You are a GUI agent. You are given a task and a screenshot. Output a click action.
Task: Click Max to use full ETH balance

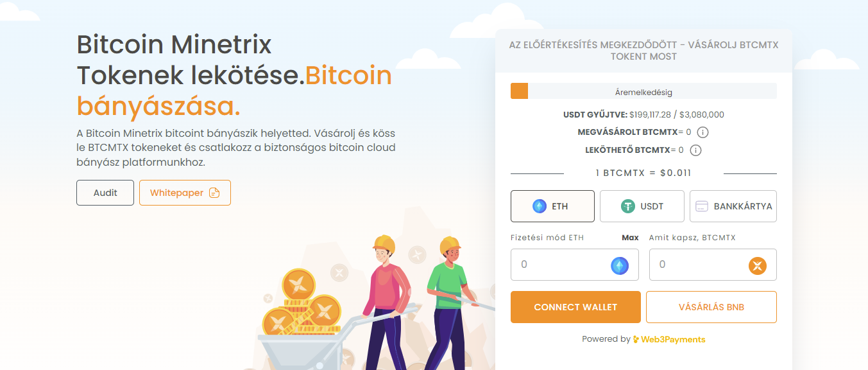(630, 238)
